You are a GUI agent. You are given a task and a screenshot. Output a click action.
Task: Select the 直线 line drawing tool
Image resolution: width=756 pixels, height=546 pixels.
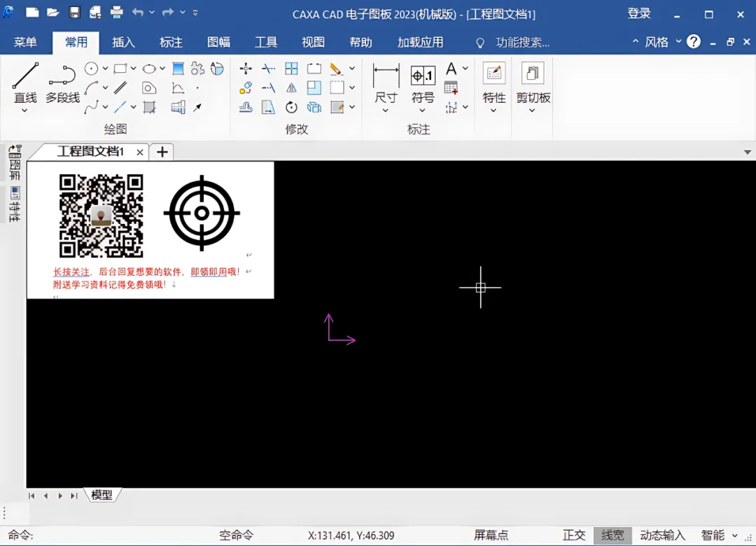click(x=25, y=82)
